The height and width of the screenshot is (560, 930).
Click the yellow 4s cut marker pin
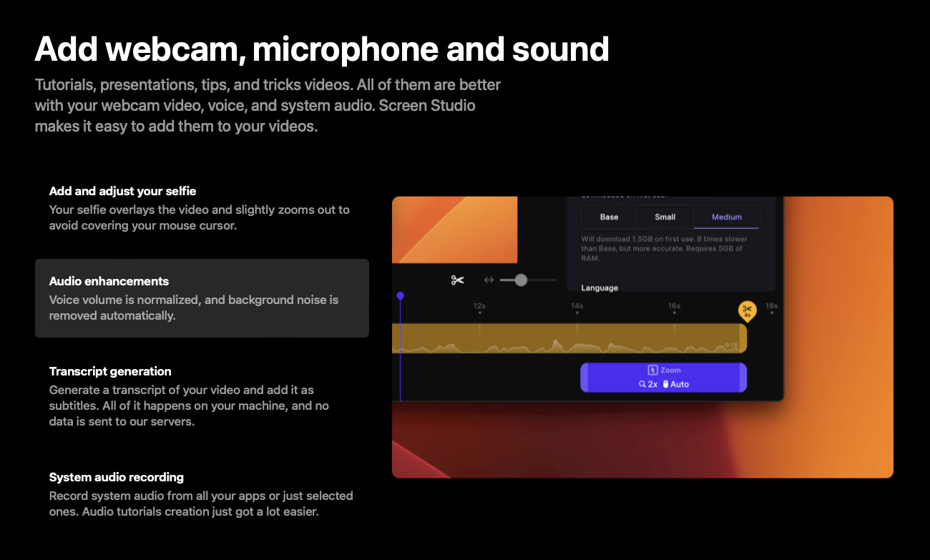[x=747, y=311]
